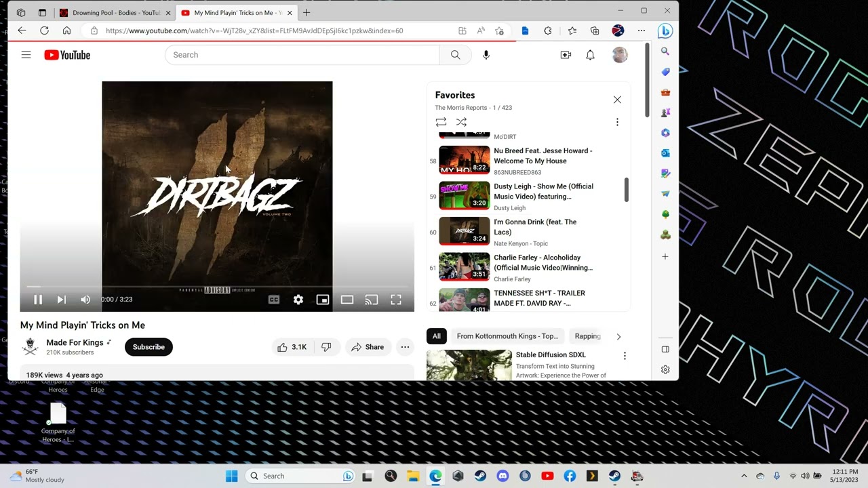Switch to theater mode
Image resolution: width=868 pixels, height=488 pixels.
(x=347, y=300)
